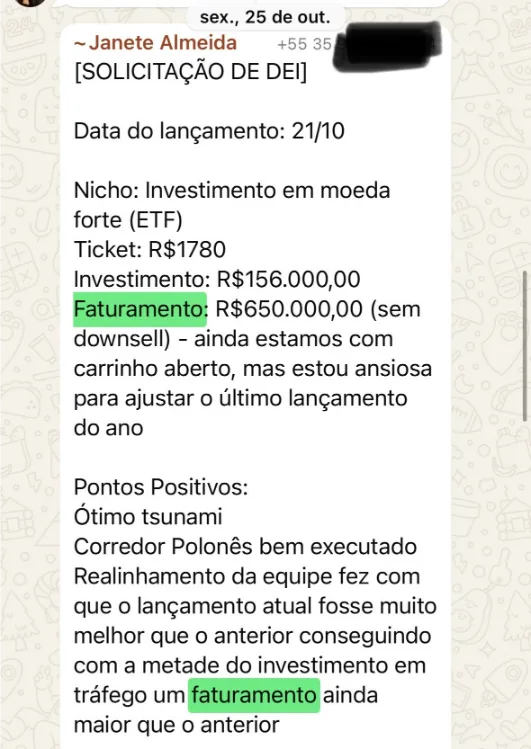The image size is (531, 749).
Task: Click the Ótimo tsunami line
Action: pyautogui.click(x=148, y=517)
